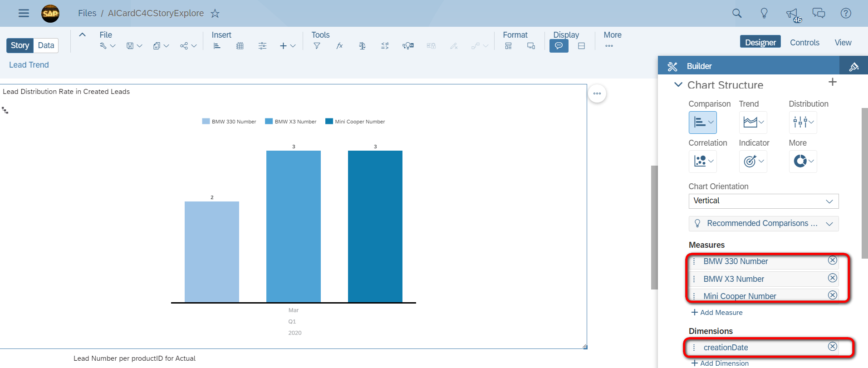Open the search tool

coord(737,13)
